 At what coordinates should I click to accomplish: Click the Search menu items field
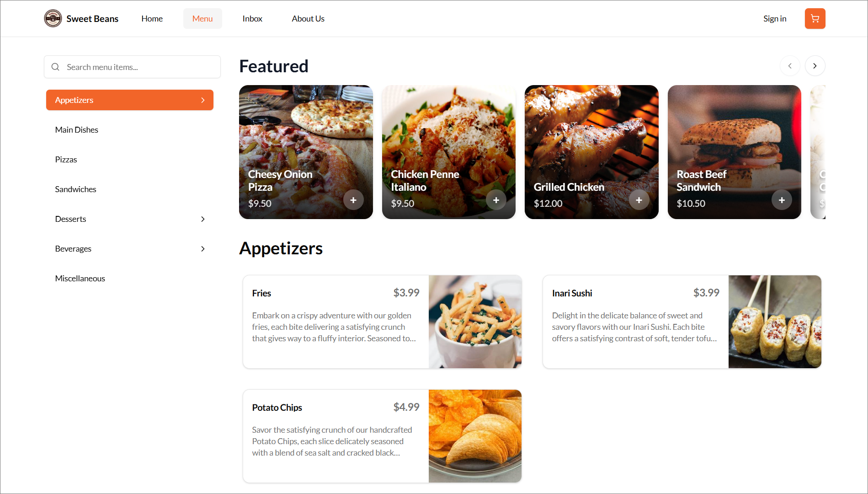[x=133, y=67]
